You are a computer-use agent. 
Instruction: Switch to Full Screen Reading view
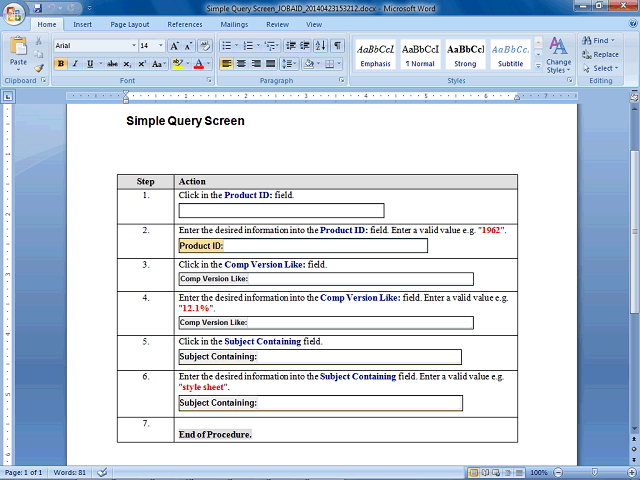(485, 473)
